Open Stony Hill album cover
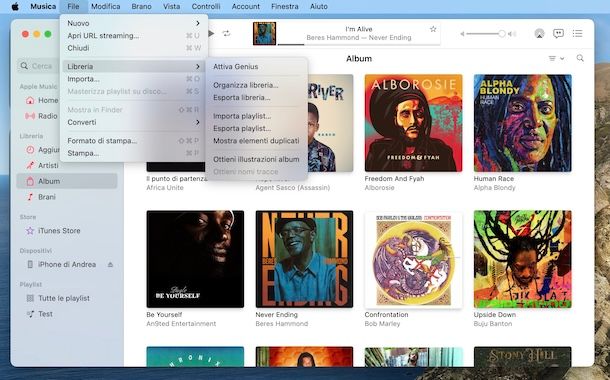 522,357
